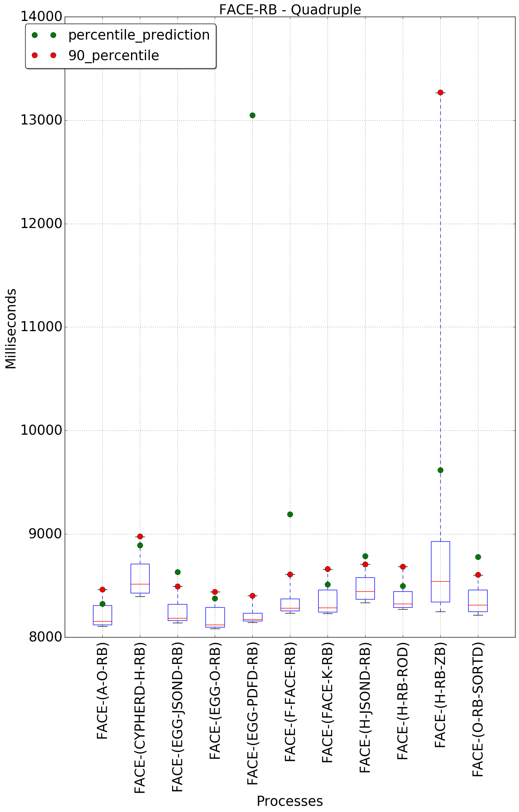Click the box of FACE-(A-O-RB) boxplot
The width and height of the screenshot is (519, 812).
click(x=102, y=615)
